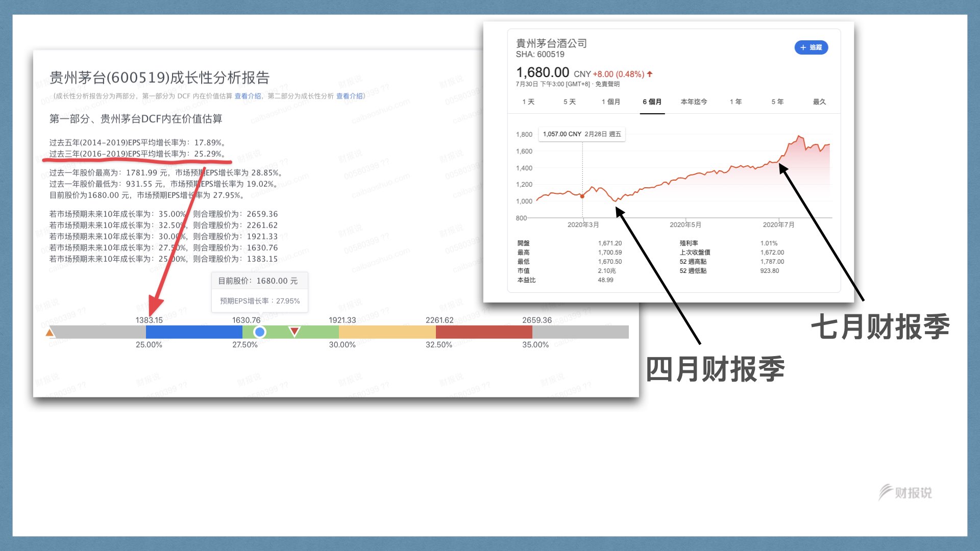Click the +8.00 (0.48%) change value
The width and height of the screenshot is (980, 551).
click(619, 74)
